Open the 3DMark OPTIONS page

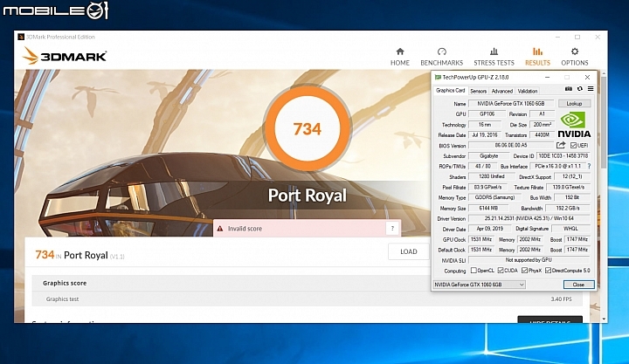(575, 57)
